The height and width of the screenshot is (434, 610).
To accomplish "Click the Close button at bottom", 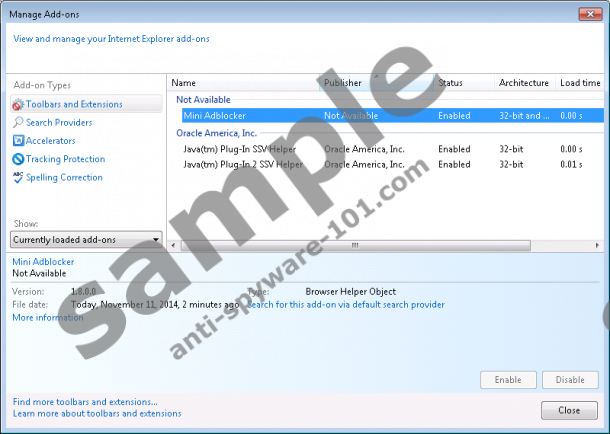I will tap(569, 411).
